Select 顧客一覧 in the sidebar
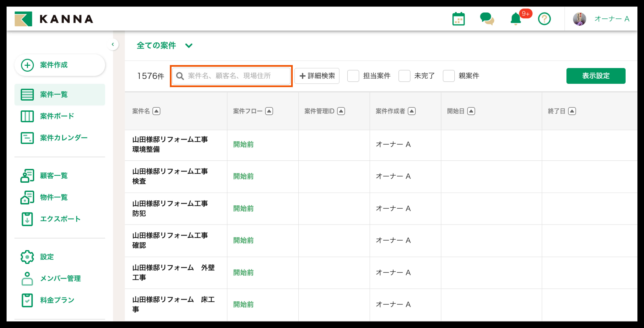Image resolution: width=644 pixels, height=328 pixels. [54, 176]
